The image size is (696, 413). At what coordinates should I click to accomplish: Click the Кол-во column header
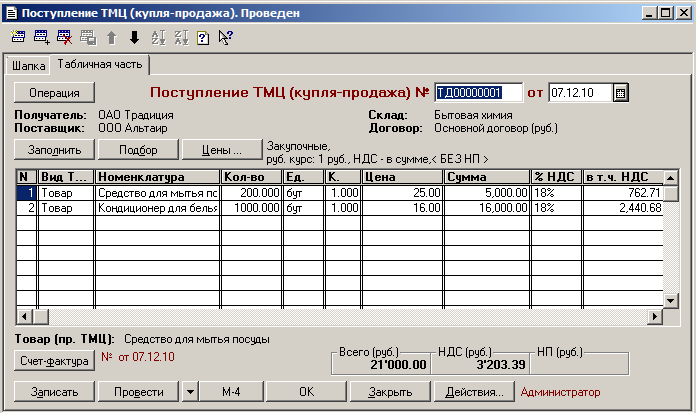252,177
